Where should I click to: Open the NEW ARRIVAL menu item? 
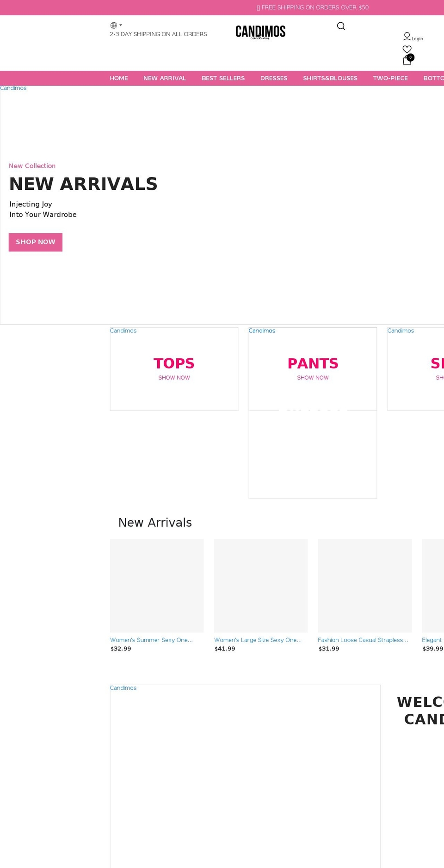click(x=165, y=78)
